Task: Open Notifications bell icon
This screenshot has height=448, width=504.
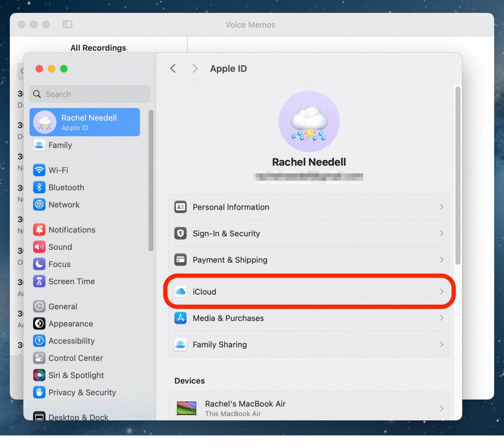Action: click(39, 230)
